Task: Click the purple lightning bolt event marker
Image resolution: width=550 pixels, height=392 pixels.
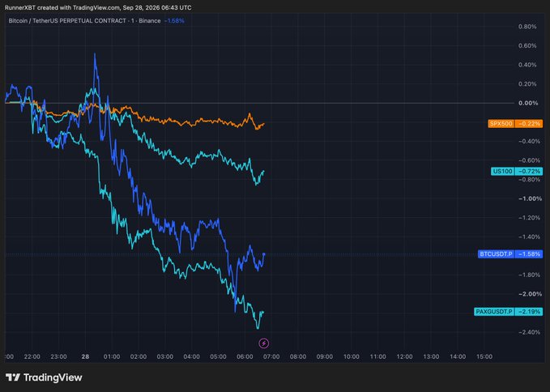Action: [x=264, y=343]
